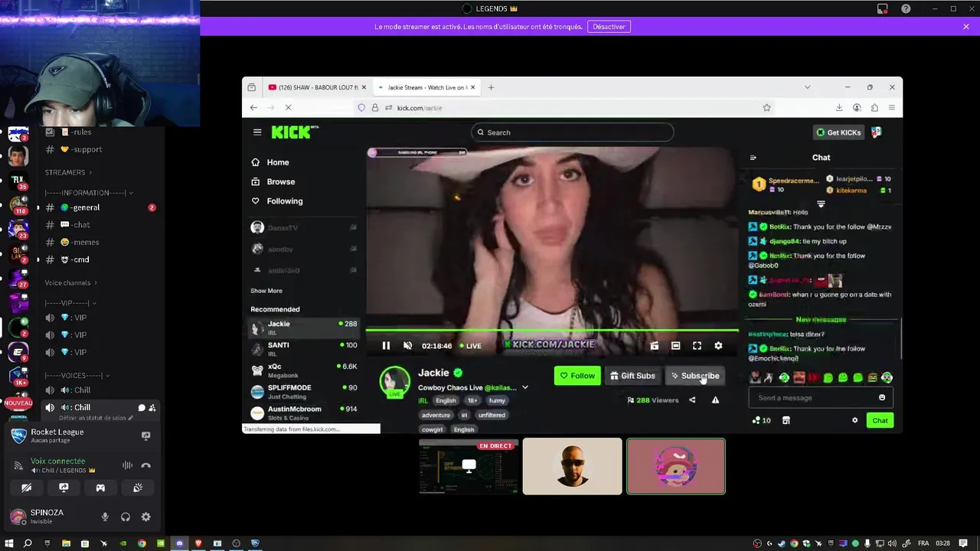Start a Discord activity with gamepad icon
The width and height of the screenshot is (980, 551).
[100, 487]
